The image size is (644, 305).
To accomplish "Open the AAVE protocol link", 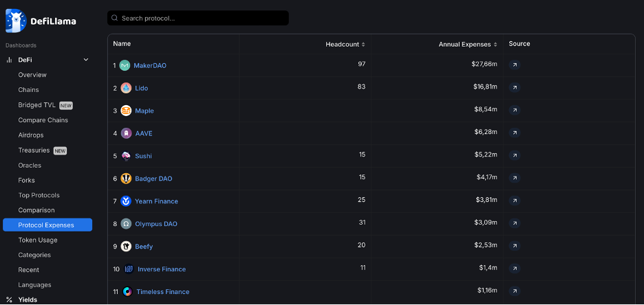I will tap(144, 134).
